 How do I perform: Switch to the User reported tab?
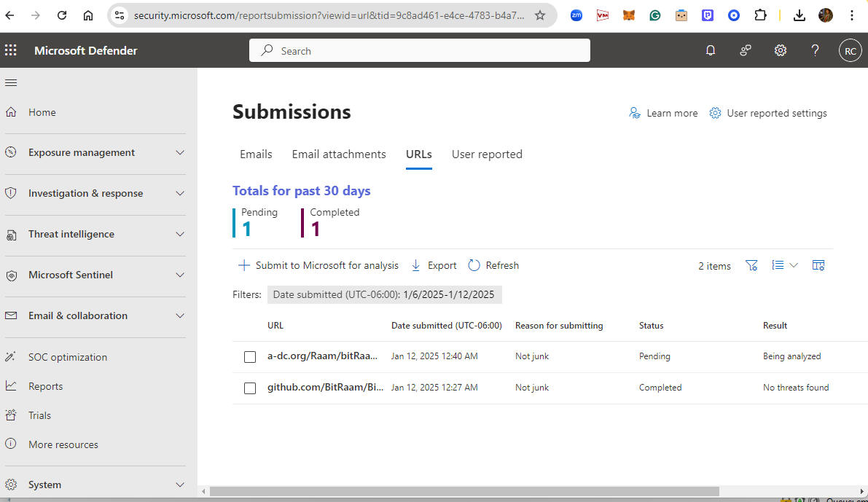click(487, 154)
